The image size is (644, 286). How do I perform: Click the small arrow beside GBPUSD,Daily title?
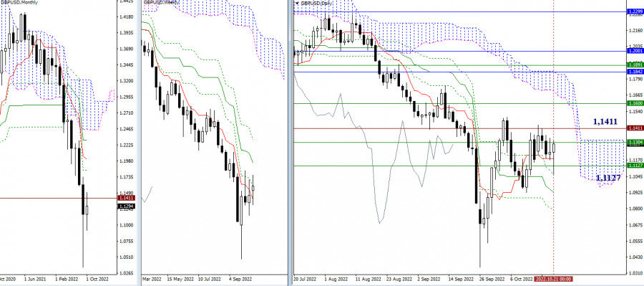tap(298, 3)
